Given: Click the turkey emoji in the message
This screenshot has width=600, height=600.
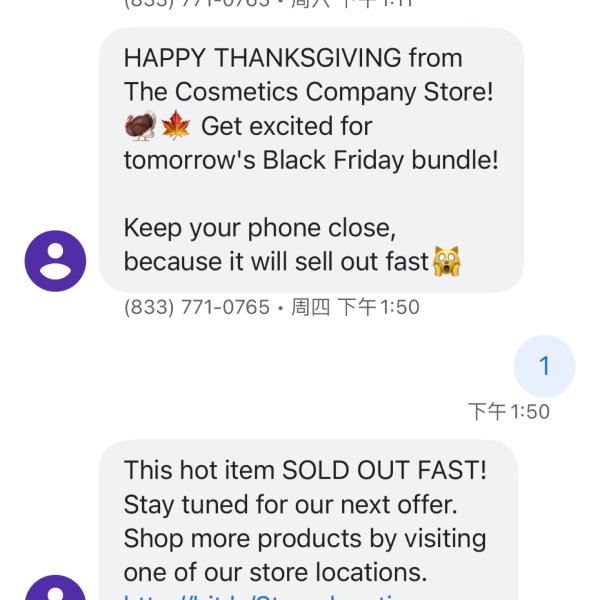Looking at the screenshot, I should click(140, 126).
